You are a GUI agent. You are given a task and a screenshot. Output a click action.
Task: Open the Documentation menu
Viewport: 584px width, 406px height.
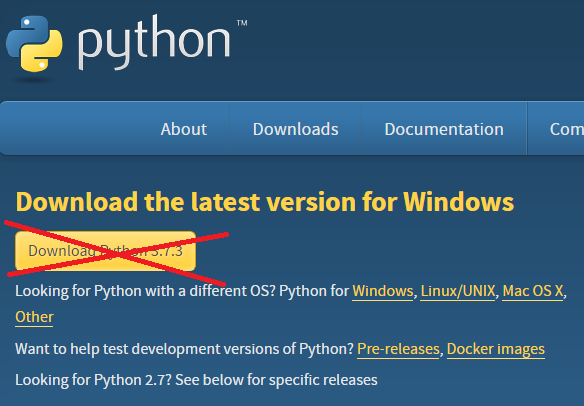coord(444,129)
